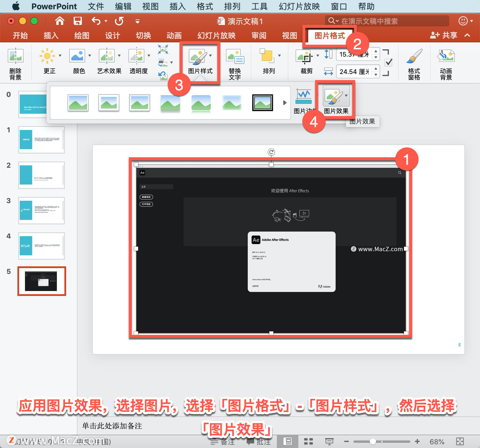Decrease picture width stepper down arrow
This screenshot has width=480, height=448.
376,75
